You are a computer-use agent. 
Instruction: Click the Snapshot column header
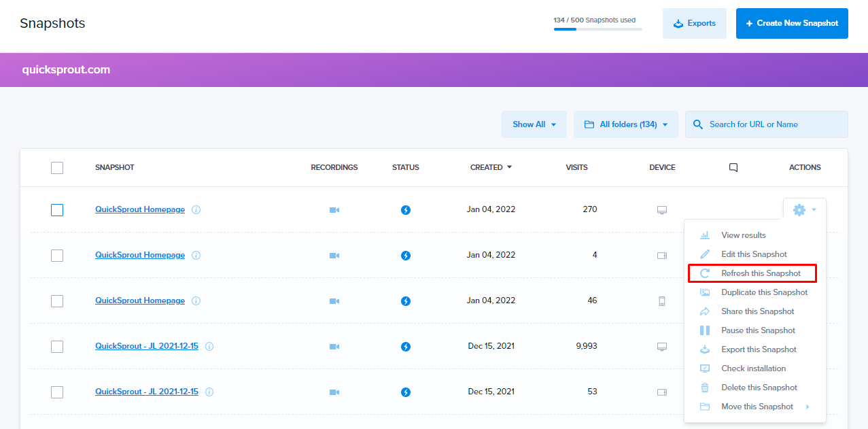(x=115, y=167)
